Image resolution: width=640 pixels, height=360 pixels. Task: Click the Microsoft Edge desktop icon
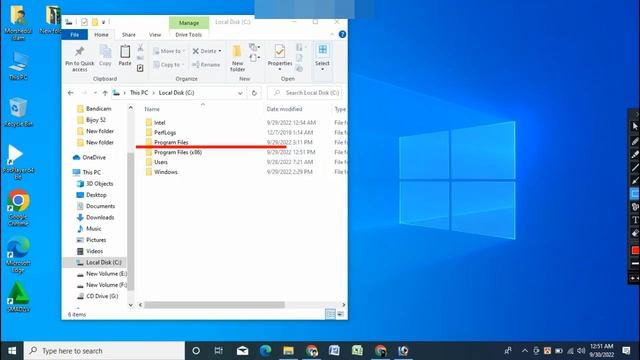[x=18, y=254]
